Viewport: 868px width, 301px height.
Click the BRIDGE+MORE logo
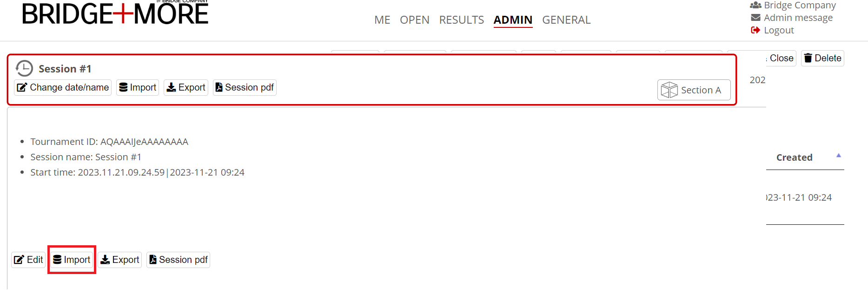point(115,13)
